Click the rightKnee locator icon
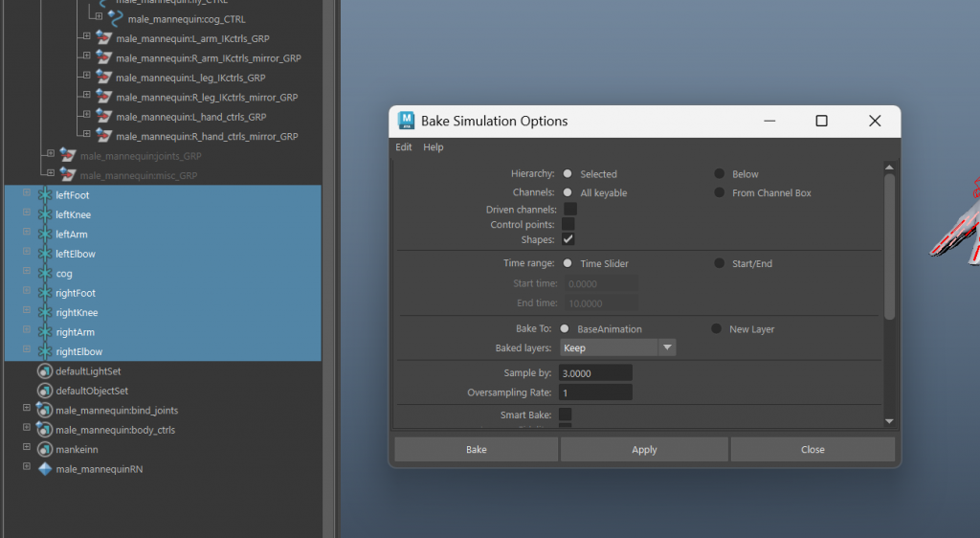 pyautogui.click(x=45, y=312)
